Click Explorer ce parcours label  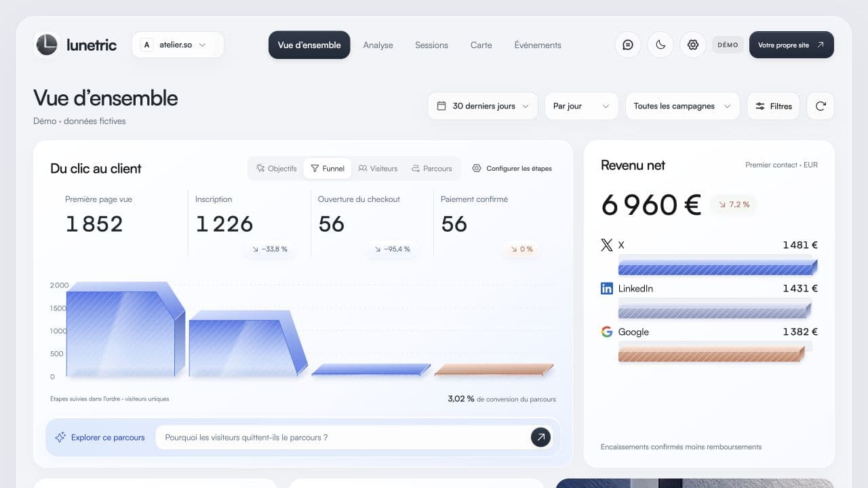point(108,438)
